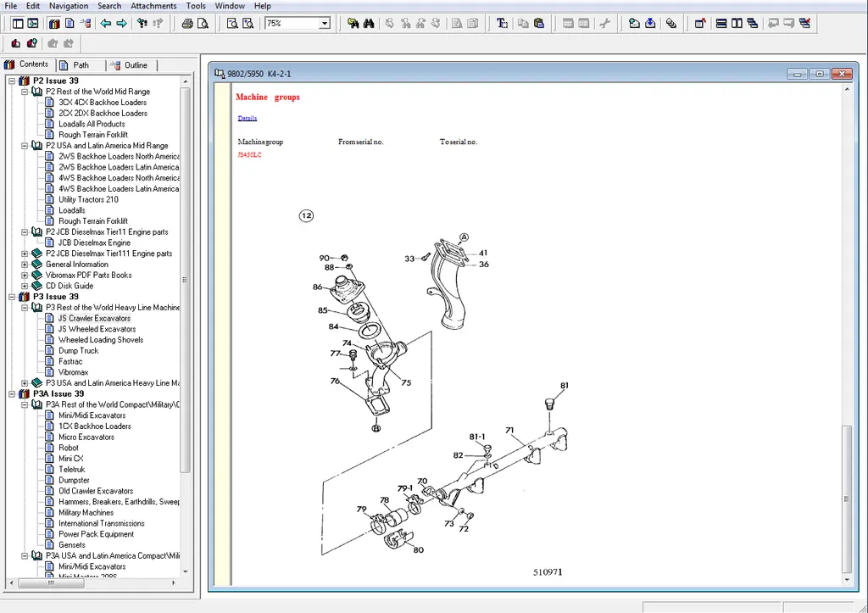Click the envelope with star attachment icon
Screen dimensions: 868x613
pyautogui.click(x=634, y=23)
